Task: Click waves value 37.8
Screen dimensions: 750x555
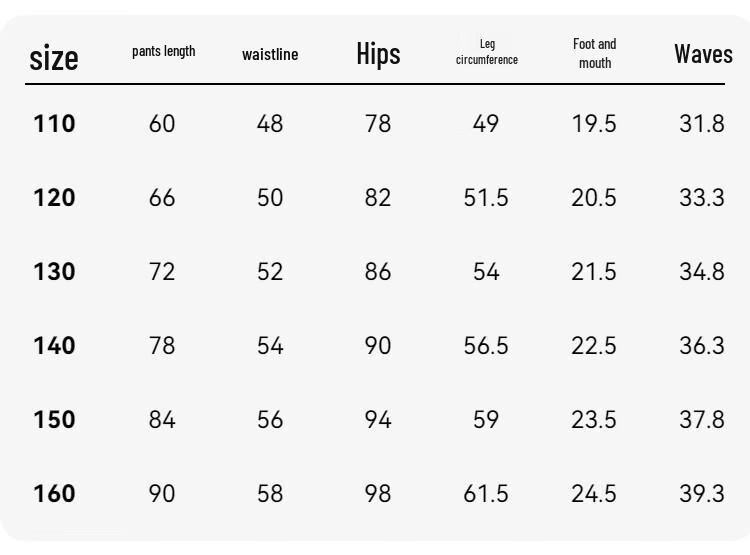Action: (x=702, y=420)
